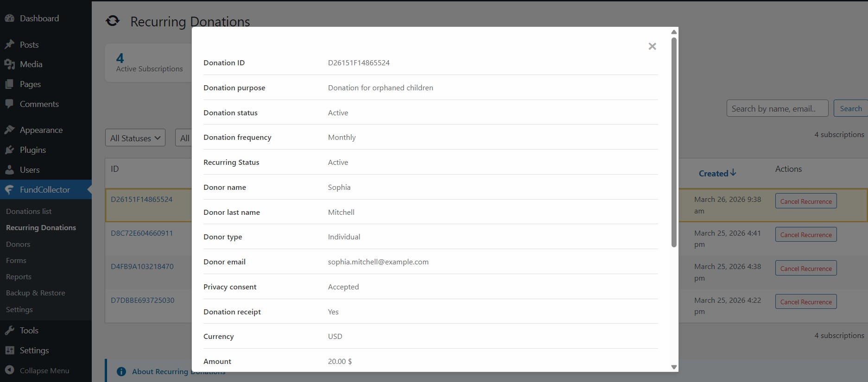
Task: Click the ID column header
Action: click(x=115, y=169)
